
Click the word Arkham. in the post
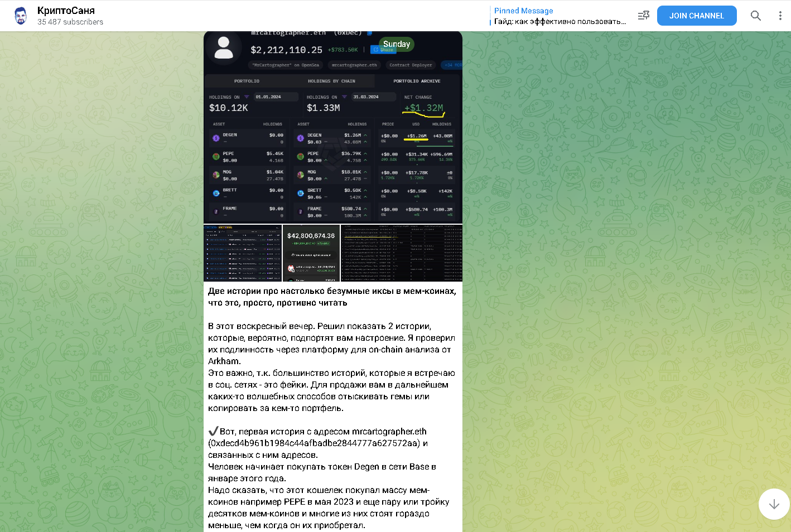tap(224, 361)
